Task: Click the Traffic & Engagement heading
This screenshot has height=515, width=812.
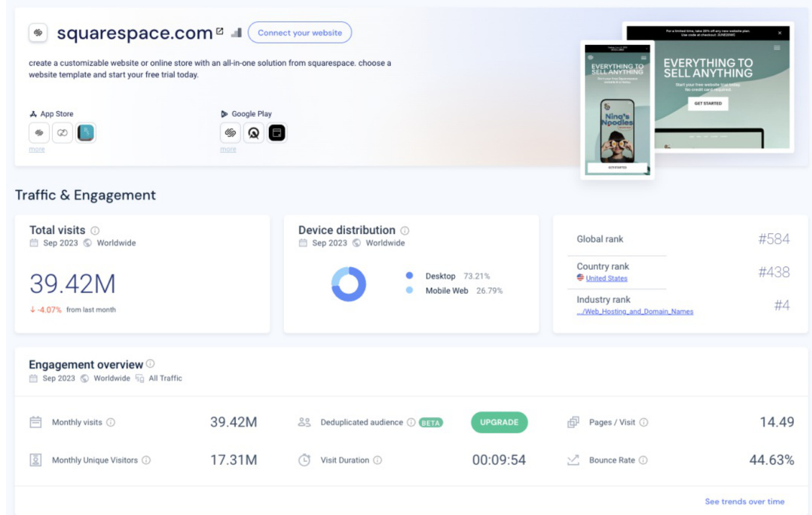Action: (x=85, y=195)
